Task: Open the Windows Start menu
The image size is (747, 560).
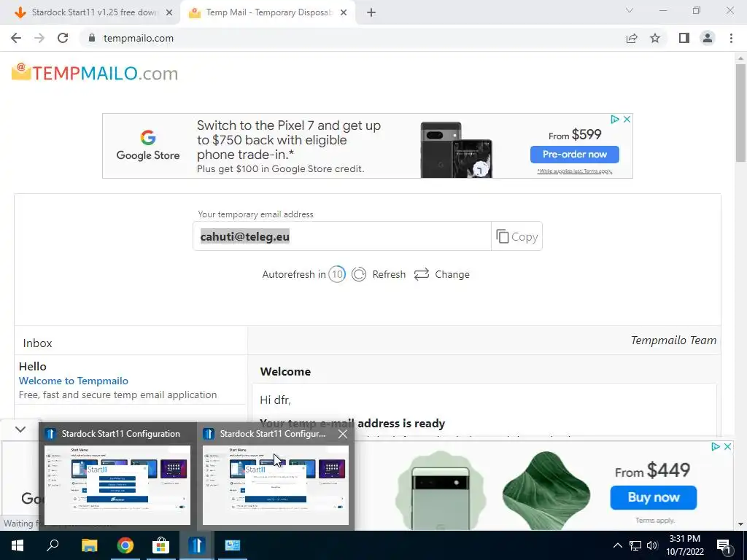Action: point(18,545)
